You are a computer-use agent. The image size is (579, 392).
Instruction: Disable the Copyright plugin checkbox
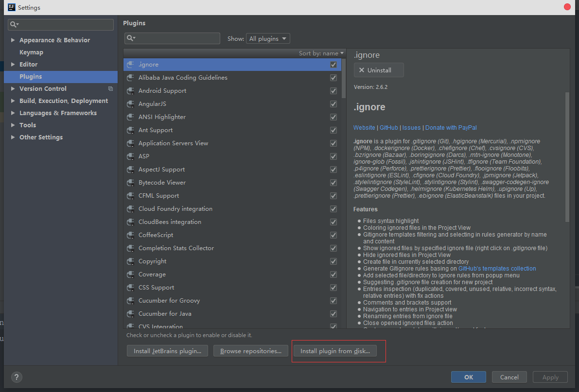[x=333, y=261]
